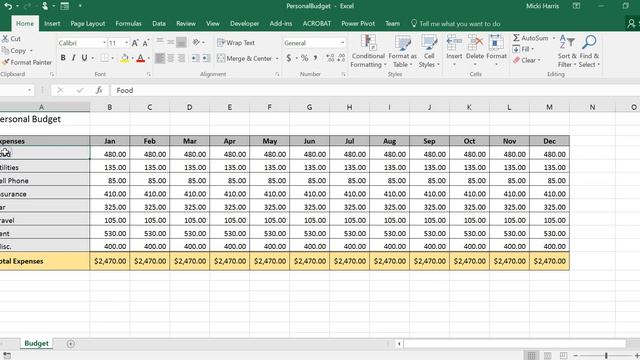
Task: Open Font group dialog launcher
Action: pyautogui.click(x=149, y=74)
